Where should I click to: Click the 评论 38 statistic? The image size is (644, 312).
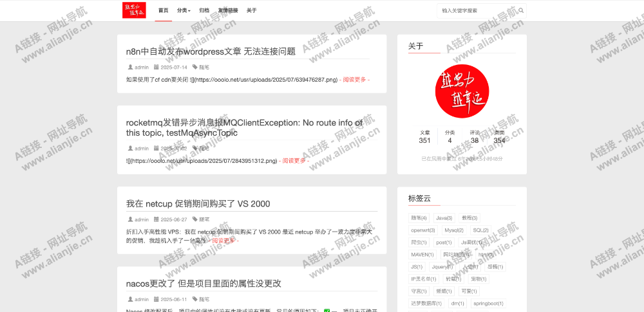pyautogui.click(x=475, y=137)
